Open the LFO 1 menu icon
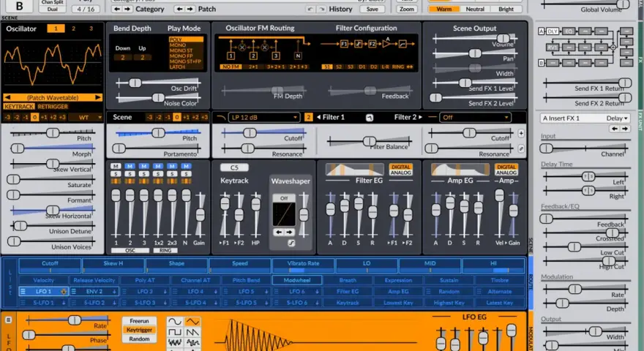The image size is (644, 351). click(23, 292)
